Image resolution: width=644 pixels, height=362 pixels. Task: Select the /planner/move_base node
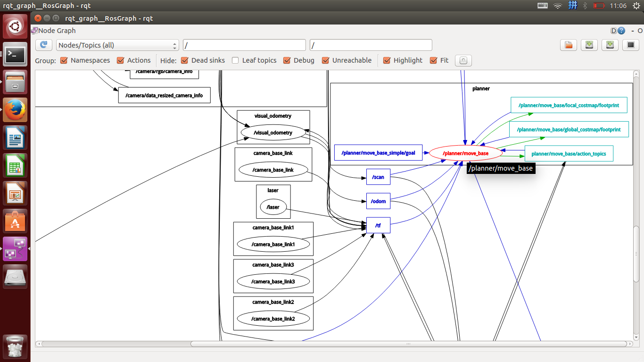tap(465, 153)
